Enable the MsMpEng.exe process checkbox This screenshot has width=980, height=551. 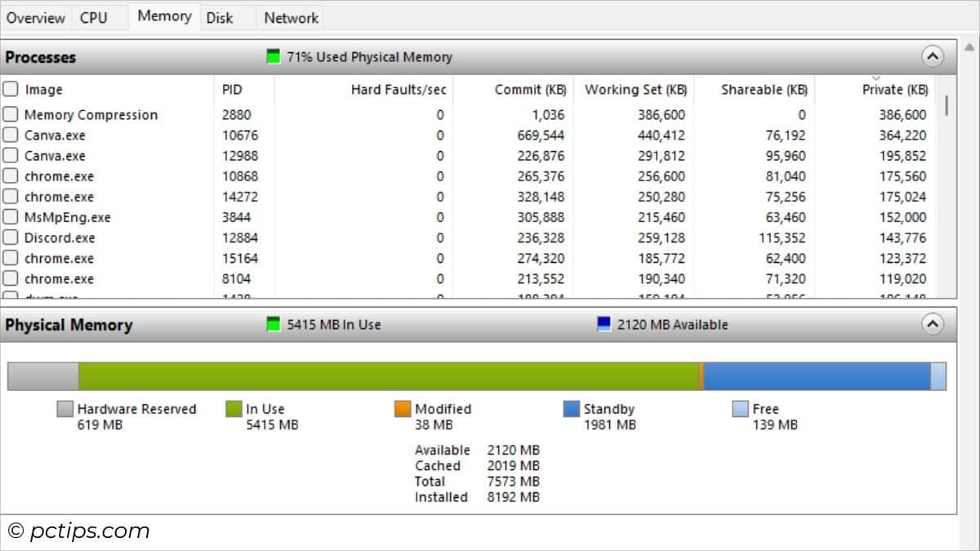11,217
